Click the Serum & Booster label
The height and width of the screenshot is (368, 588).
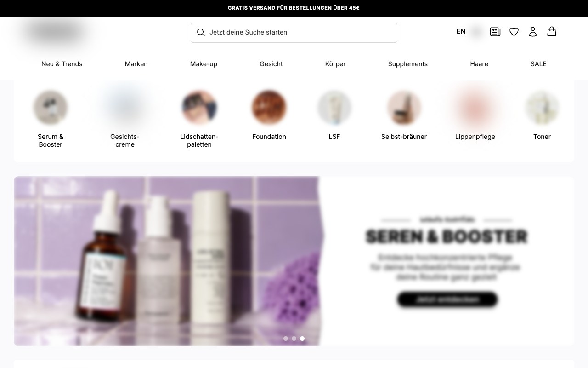(x=51, y=140)
